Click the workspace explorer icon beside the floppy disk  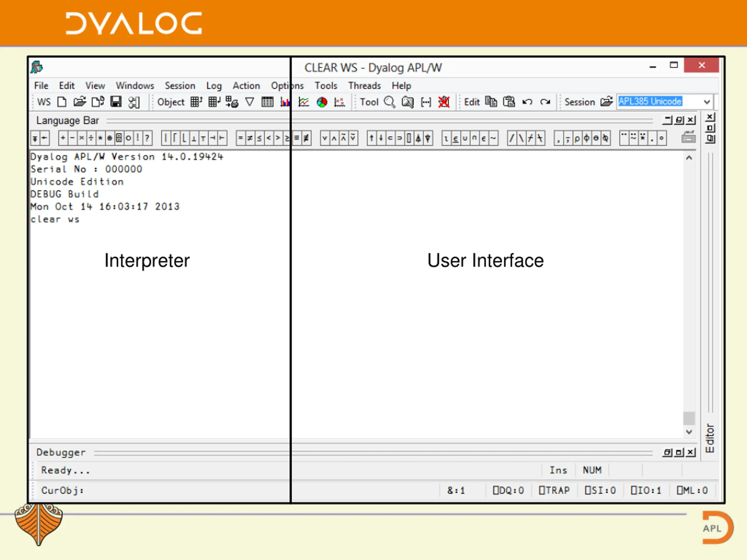pyautogui.click(x=134, y=102)
